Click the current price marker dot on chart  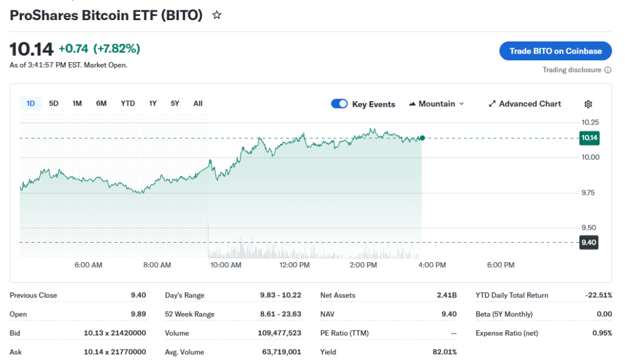click(x=422, y=138)
